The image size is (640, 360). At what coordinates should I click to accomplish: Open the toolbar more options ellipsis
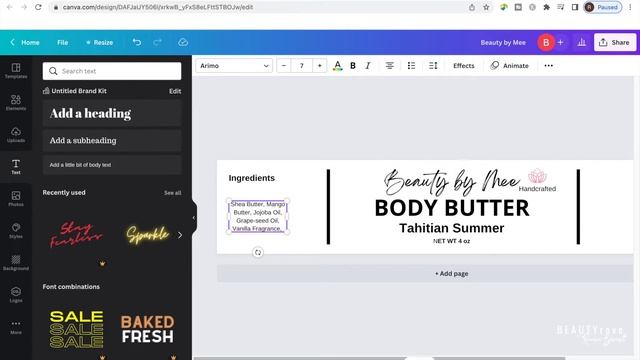tap(549, 66)
